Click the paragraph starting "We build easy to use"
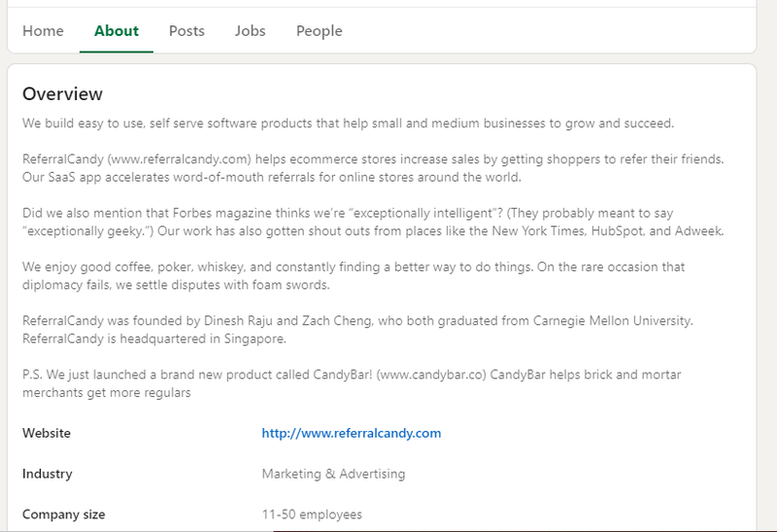Viewport: 777px width, 532px height. (x=348, y=123)
